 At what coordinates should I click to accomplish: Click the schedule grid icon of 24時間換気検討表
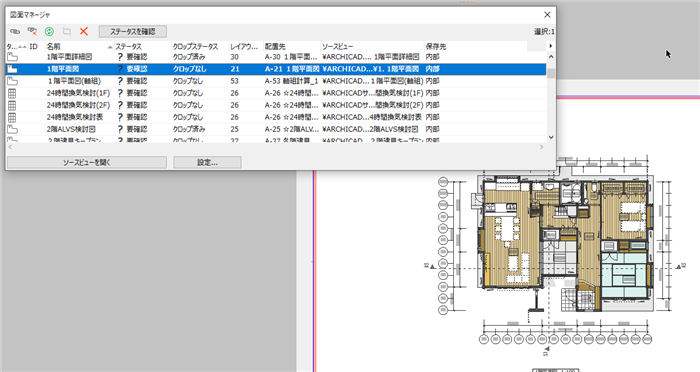pos(12,117)
